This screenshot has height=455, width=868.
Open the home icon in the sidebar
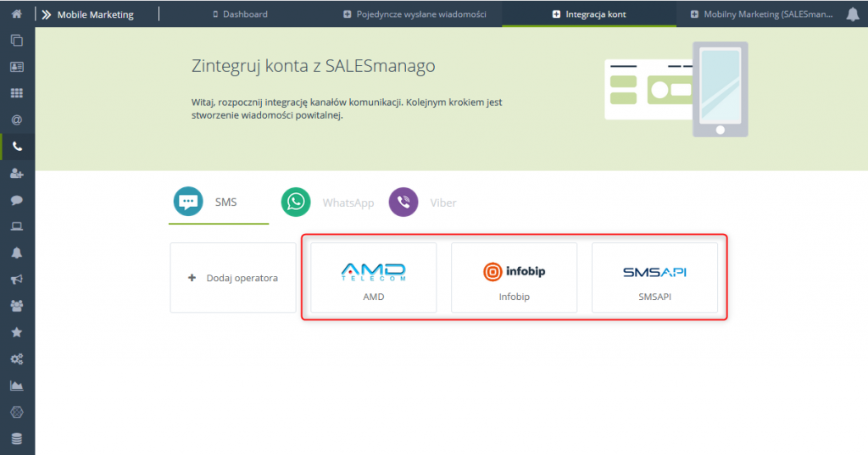click(17, 14)
